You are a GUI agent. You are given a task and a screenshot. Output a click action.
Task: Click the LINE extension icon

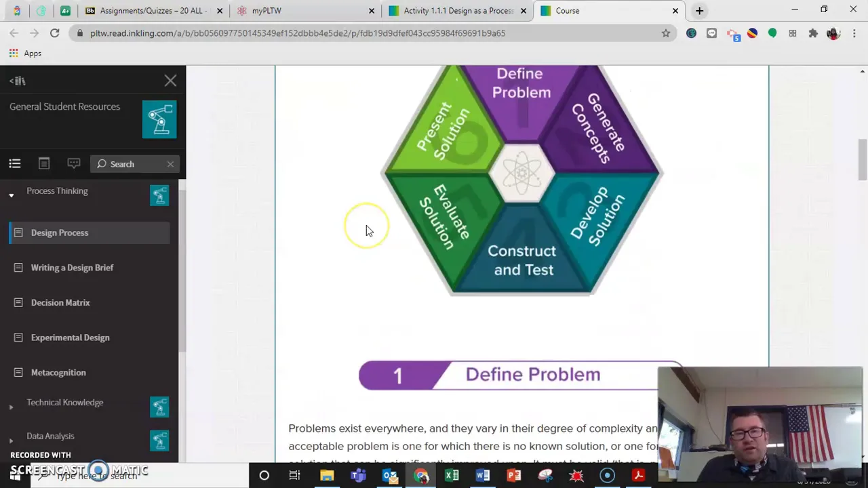coord(711,33)
